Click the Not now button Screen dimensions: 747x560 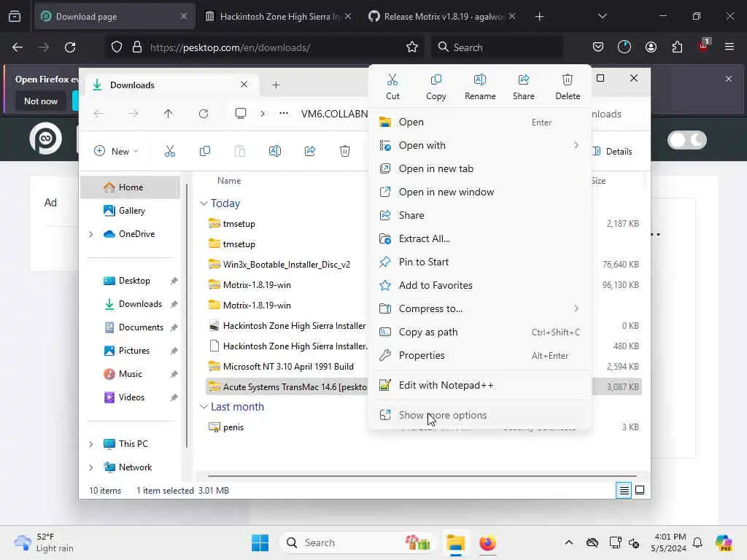(x=41, y=101)
